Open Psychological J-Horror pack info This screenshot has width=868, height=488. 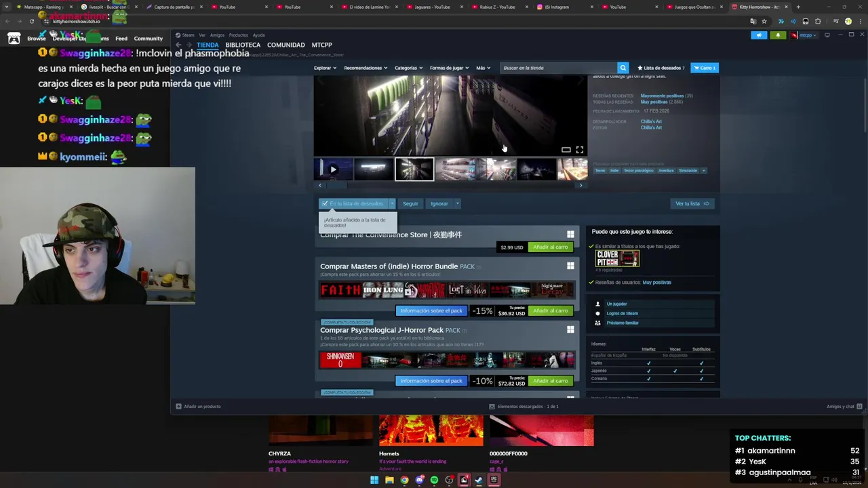point(431,381)
